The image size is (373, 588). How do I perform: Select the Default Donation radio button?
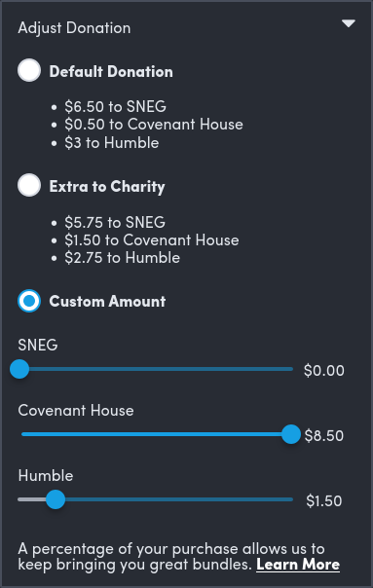[x=29, y=70]
